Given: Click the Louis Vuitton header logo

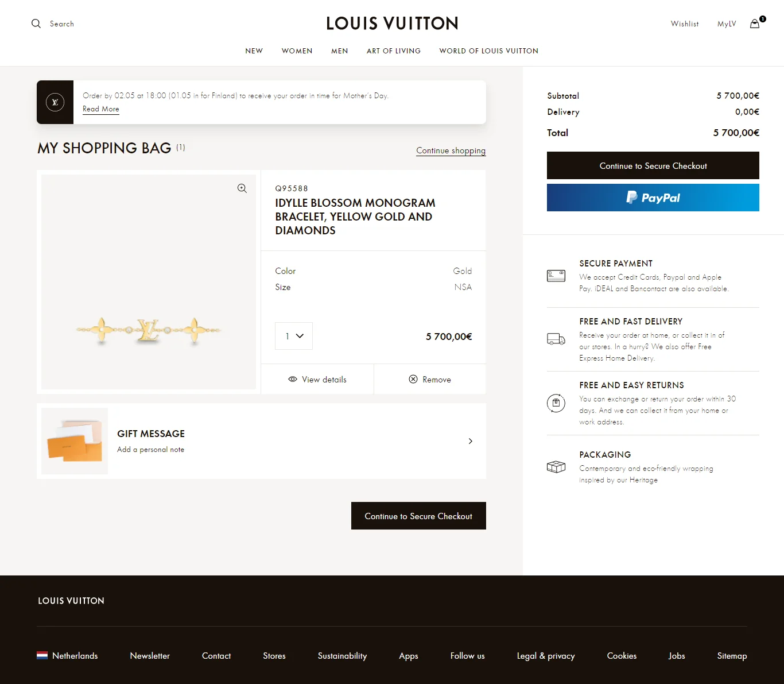Looking at the screenshot, I should point(392,24).
